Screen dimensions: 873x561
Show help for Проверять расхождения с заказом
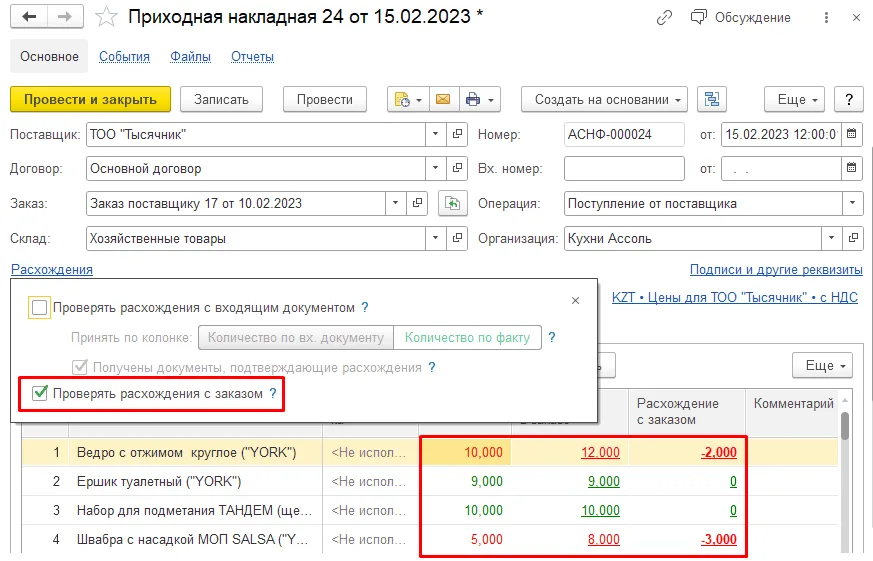(x=273, y=393)
